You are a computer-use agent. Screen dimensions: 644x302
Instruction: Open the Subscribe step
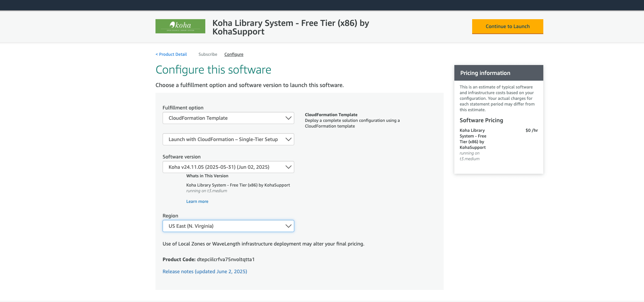(208, 54)
